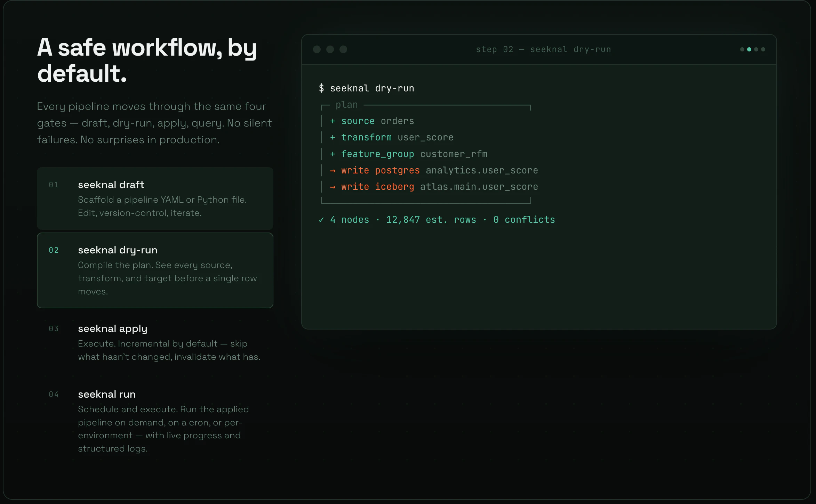Activate the third carousel slide dot
The height and width of the screenshot is (504, 816).
click(x=756, y=49)
